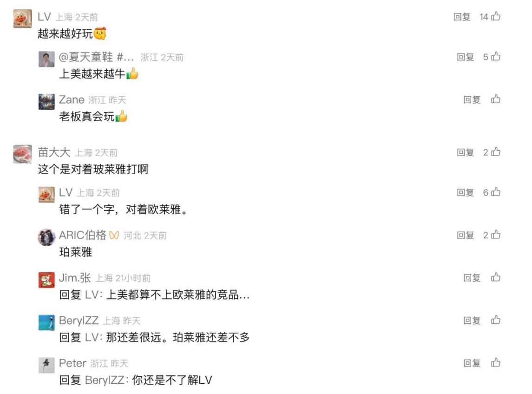
Task: Reply to Jim.张's comment
Action: coord(472,277)
